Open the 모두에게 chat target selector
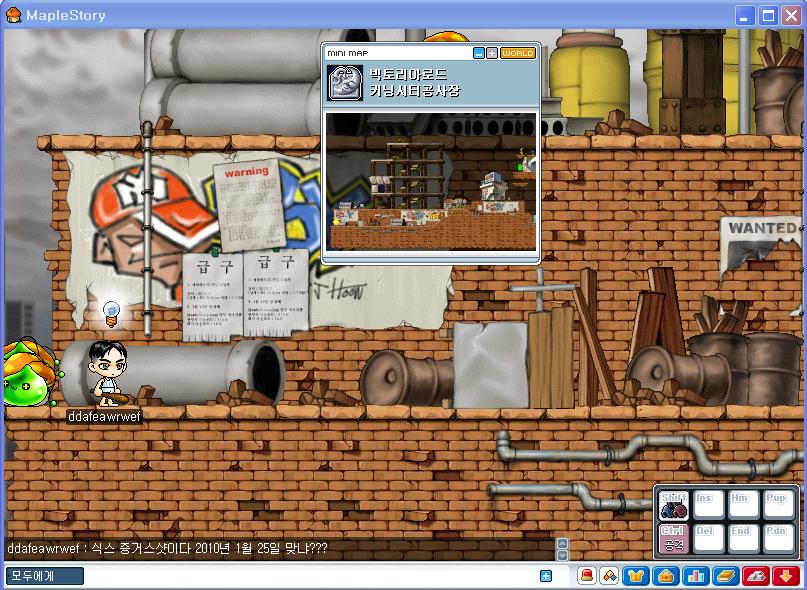This screenshot has height=590, width=807. tap(44, 576)
